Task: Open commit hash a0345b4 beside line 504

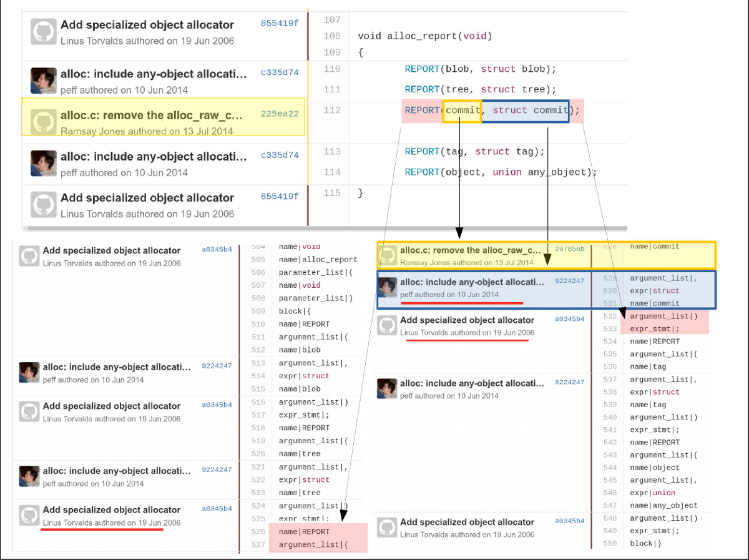Action: [217, 250]
